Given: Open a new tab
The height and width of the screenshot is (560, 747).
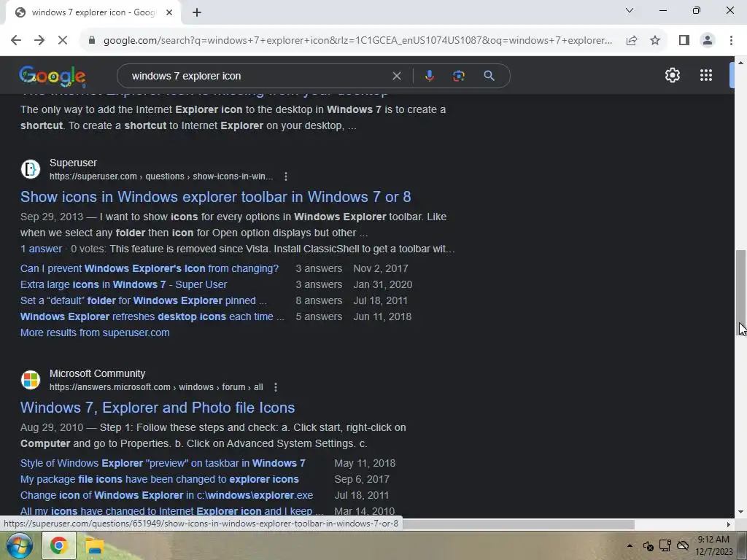Looking at the screenshot, I should [197, 12].
